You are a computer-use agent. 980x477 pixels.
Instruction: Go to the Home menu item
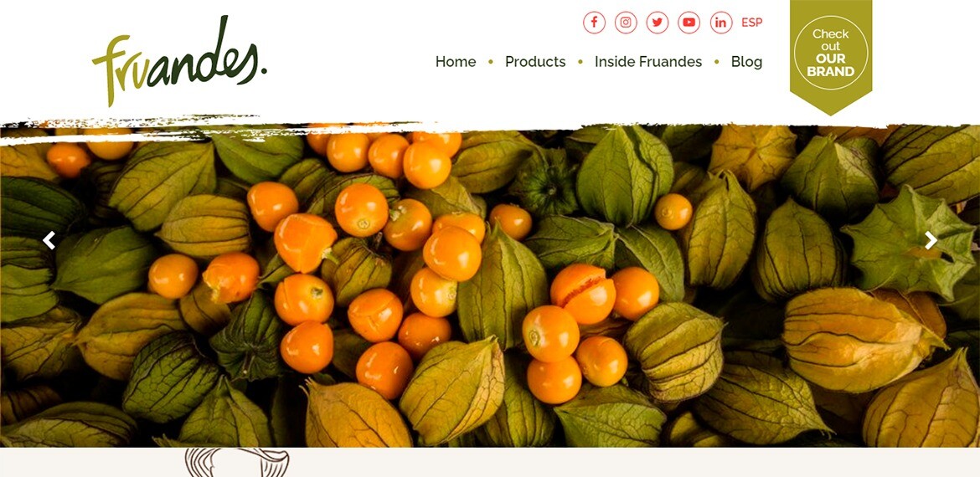point(456,62)
